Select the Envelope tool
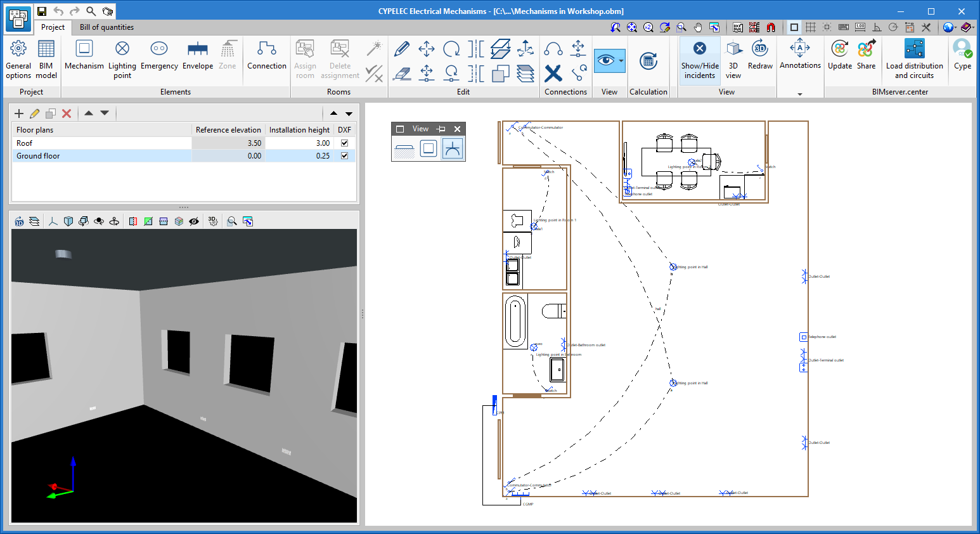This screenshot has width=980, height=534. pos(198,55)
